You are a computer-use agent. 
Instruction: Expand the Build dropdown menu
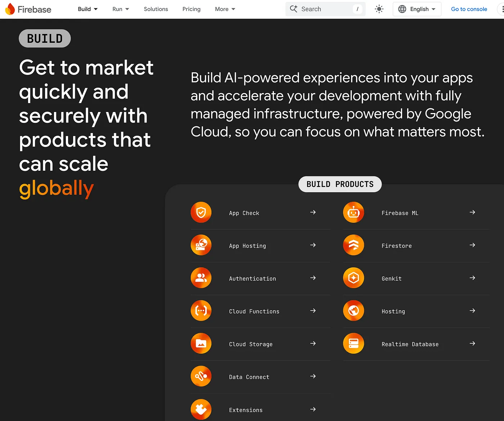[x=88, y=9]
